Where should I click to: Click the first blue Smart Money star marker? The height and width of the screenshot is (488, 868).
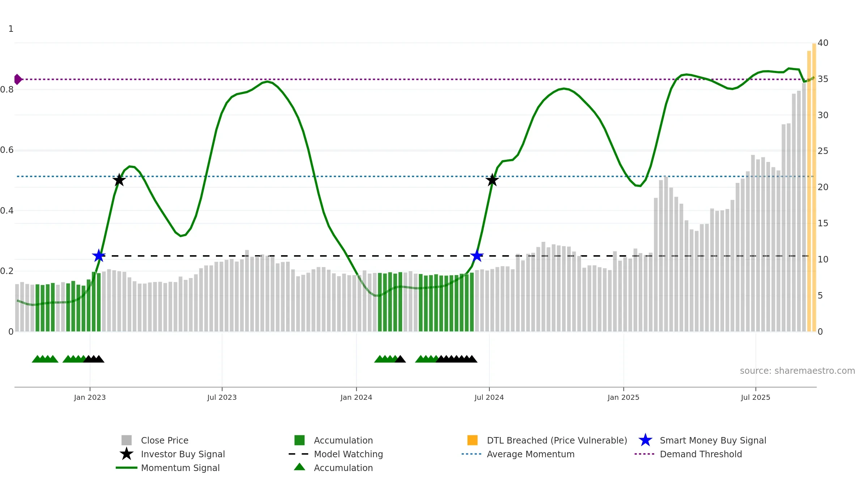pyautogui.click(x=99, y=256)
